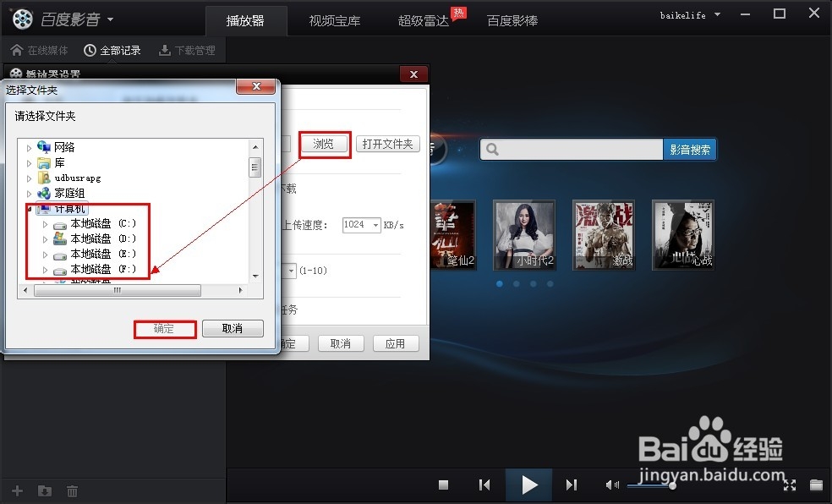Select 本地磁盘 (D:) drive

[x=95, y=238]
